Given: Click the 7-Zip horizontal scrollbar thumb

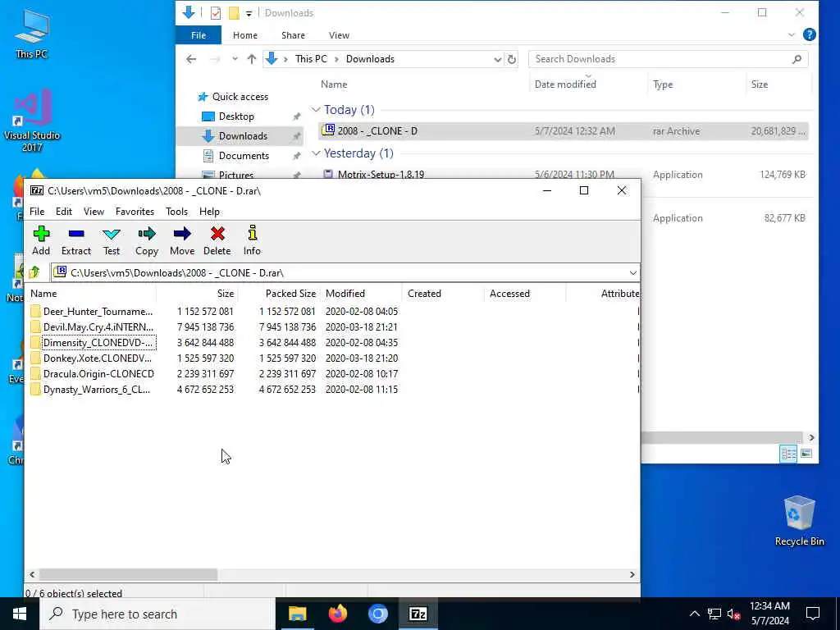Looking at the screenshot, I should tap(128, 575).
